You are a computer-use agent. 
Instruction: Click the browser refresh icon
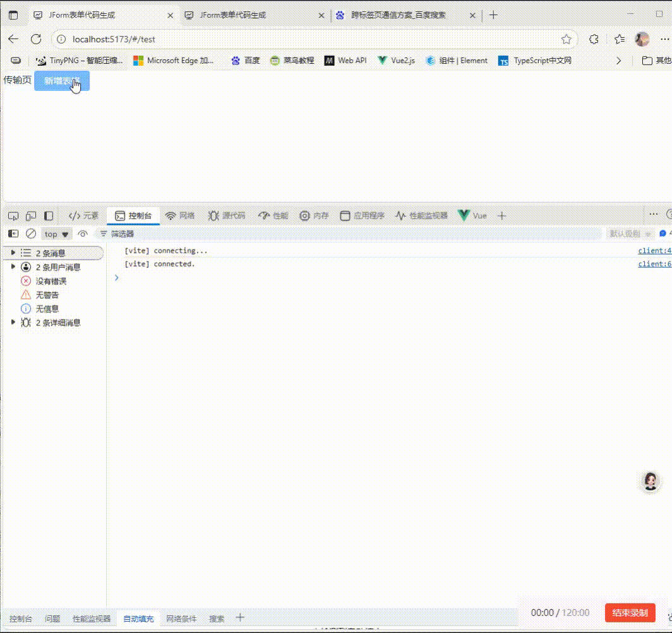pyautogui.click(x=36, y=39)
